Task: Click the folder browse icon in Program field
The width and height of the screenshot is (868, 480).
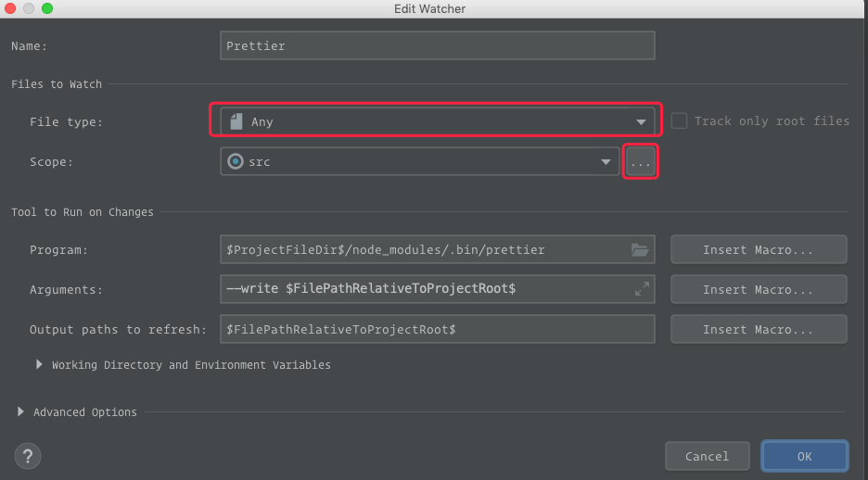Action: click(639, 249)
